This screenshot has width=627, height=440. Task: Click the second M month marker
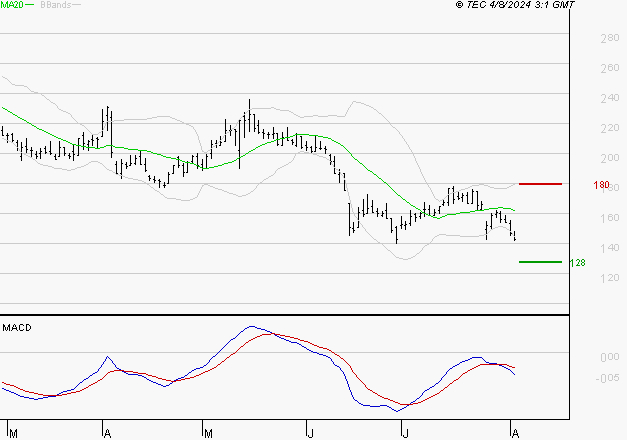click(x=208, y=434)
